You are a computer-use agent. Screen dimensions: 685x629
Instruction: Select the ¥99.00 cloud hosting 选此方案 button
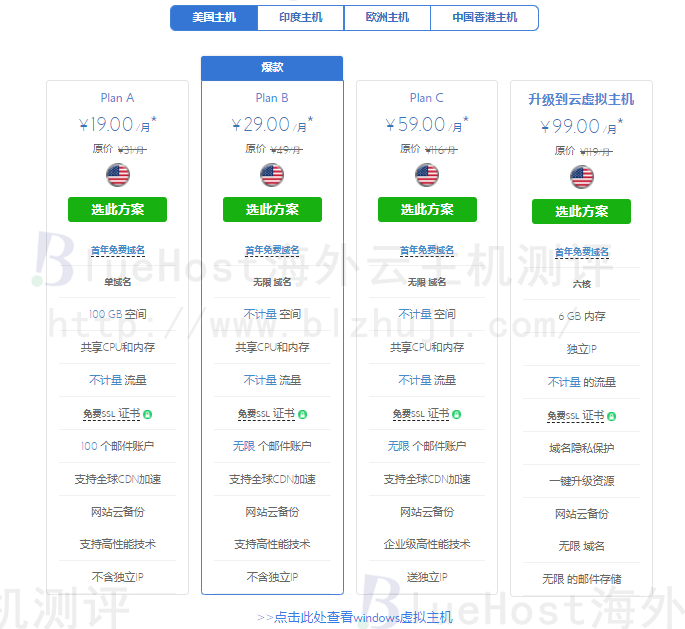581,211
